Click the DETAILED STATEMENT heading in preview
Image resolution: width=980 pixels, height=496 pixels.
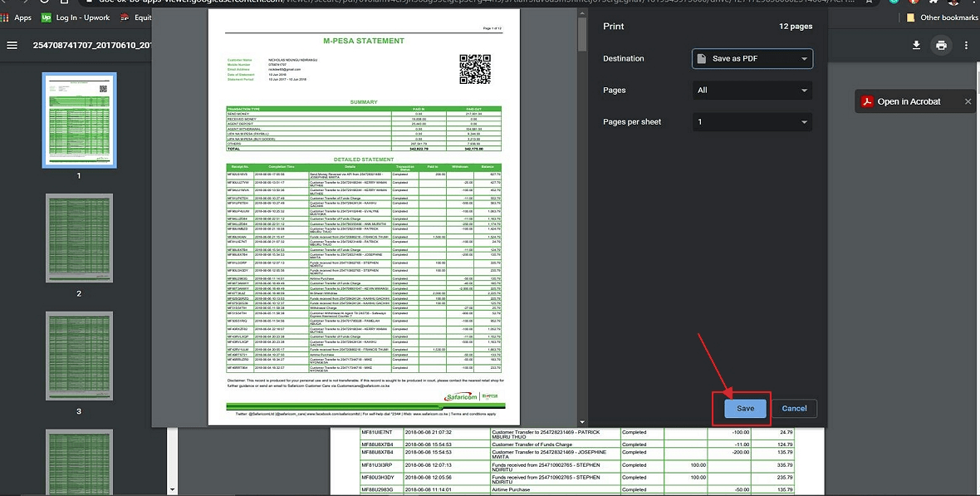click(364, 160)
